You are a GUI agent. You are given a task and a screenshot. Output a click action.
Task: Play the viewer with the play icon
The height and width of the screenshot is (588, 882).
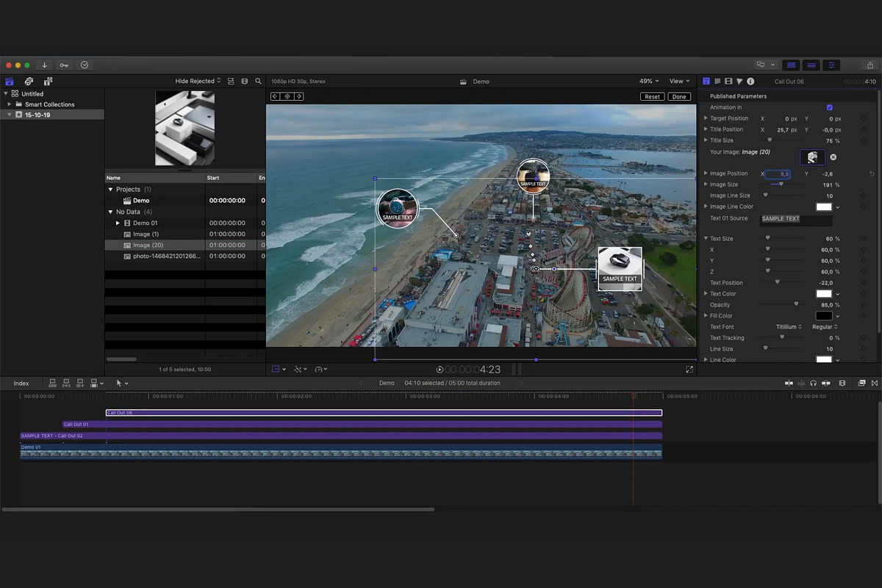tap(440, 370)
